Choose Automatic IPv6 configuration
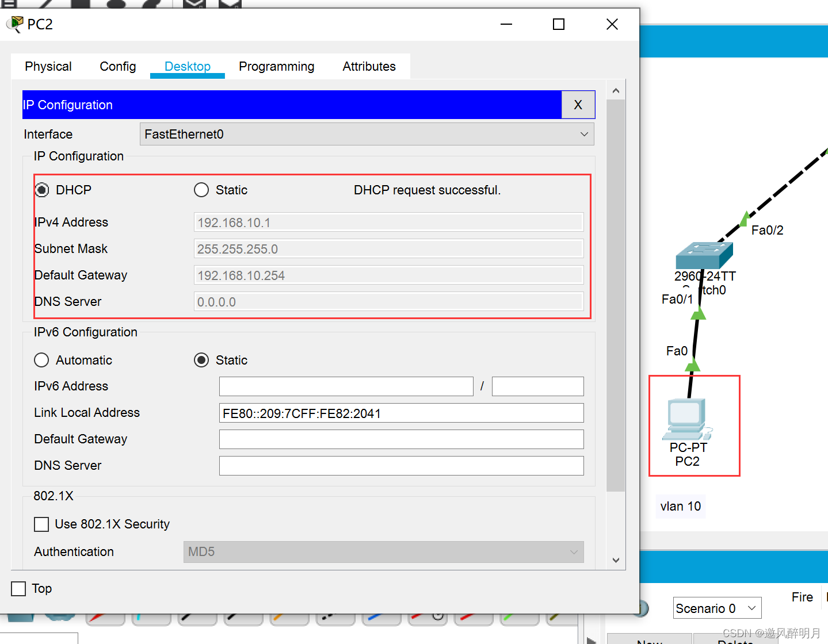This screenshot has width=828, height=644. pyautogui.click(x=41, y=360)
